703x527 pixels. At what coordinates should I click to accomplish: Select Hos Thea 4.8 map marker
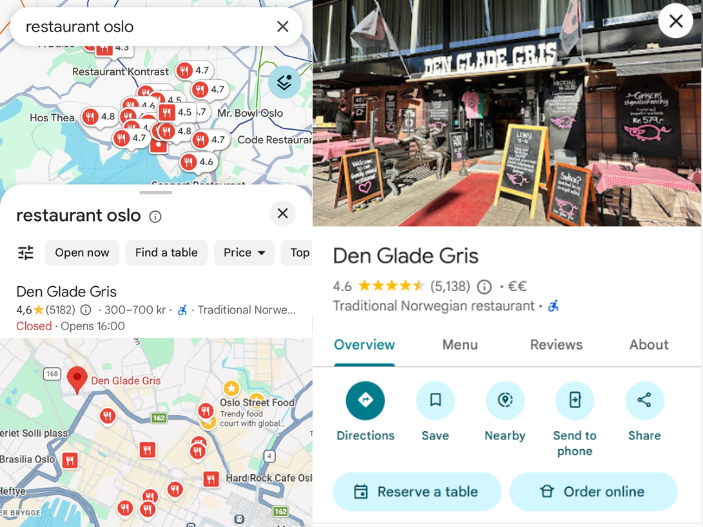(x=99, y=117)
